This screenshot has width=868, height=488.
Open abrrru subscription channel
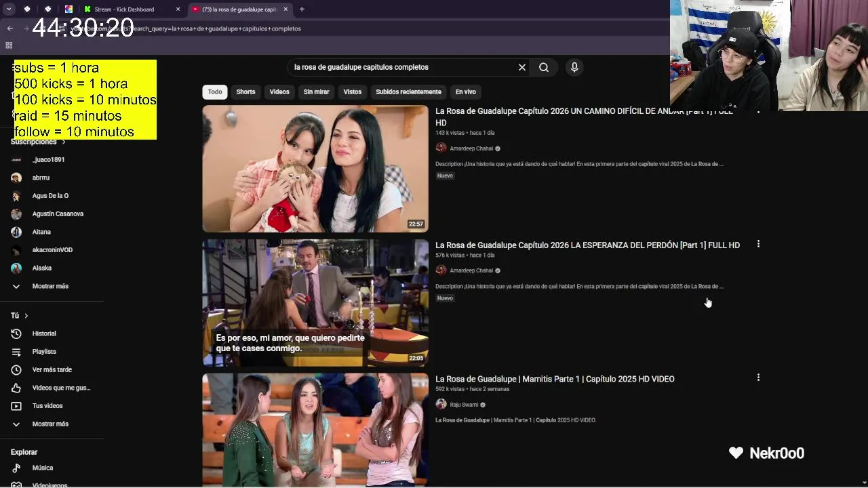41,178
